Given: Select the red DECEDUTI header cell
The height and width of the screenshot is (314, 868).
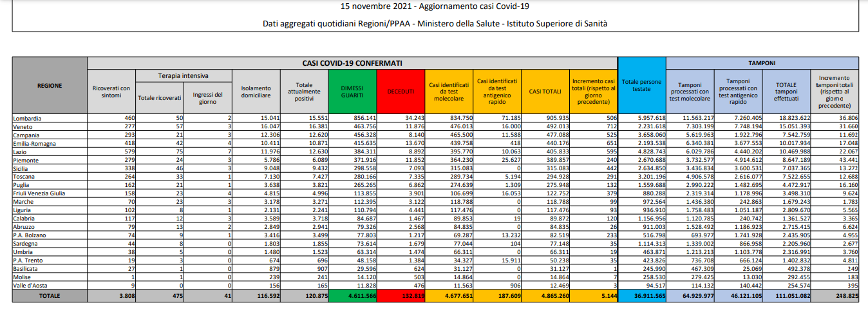Looking at the screenshot, I should click(x=399, y=92).
